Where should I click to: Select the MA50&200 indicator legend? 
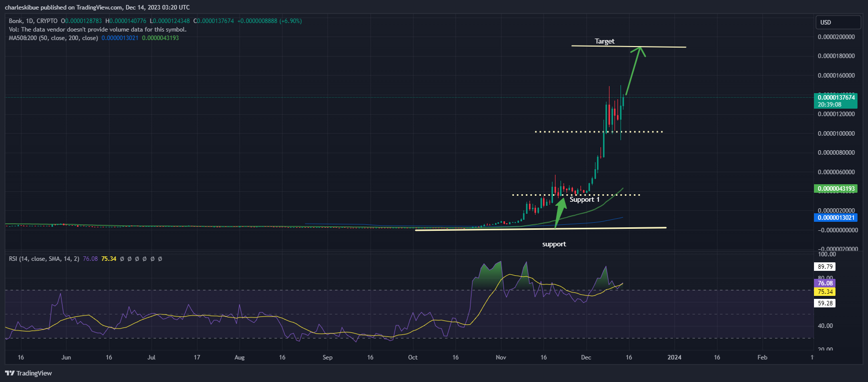(53, 38)
